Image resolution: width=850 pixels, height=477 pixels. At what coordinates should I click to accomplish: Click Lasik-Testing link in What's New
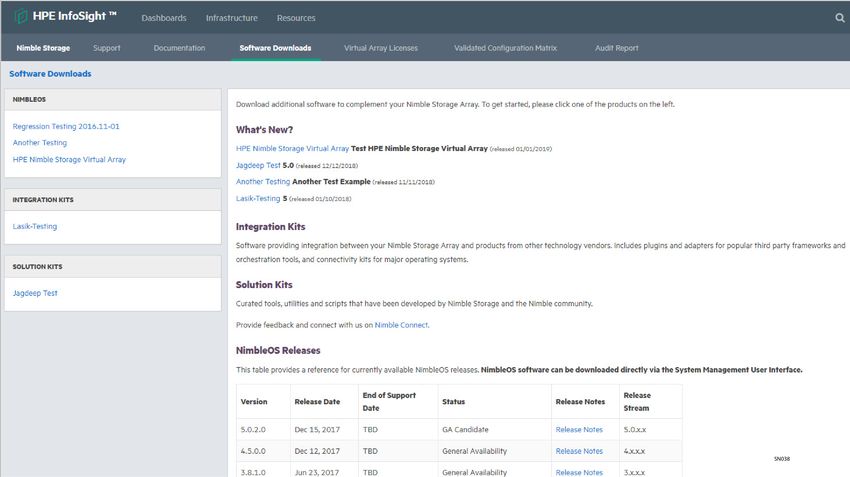click(x=258, y=198)
